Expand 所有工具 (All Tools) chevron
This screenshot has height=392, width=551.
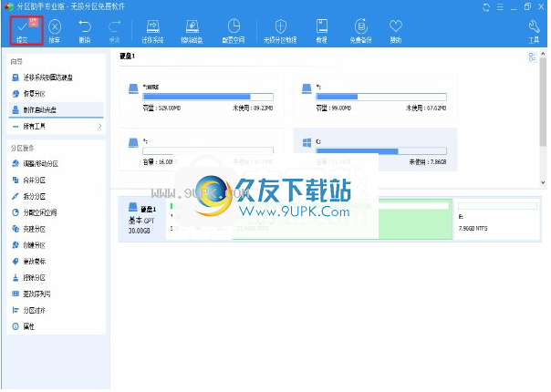[x=99, y=126]
